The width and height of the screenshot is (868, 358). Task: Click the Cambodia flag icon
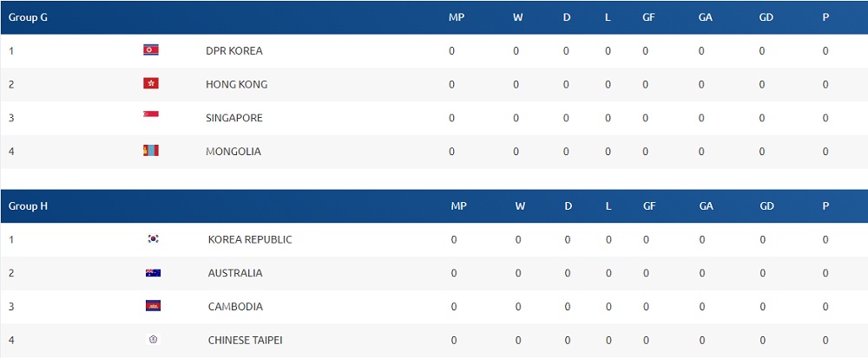[154, 306]
